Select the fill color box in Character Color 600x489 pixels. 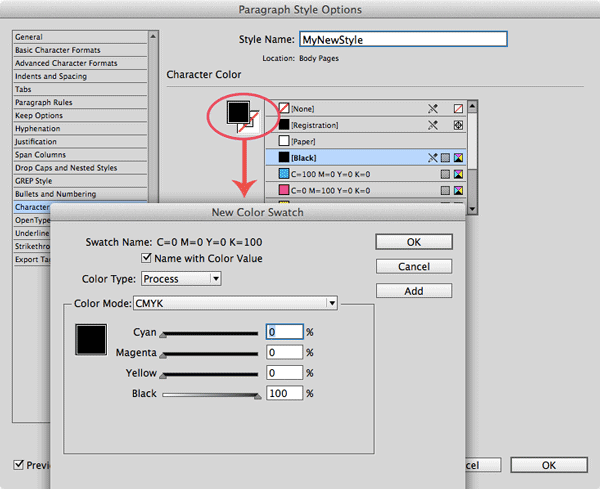(x=238, y=112)
